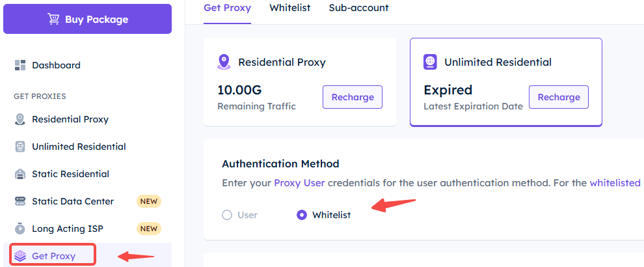Screen dimensions: 644x267
Task: Click the location pin icon on Residential Proxy card
Action: (x=224, y=62)
